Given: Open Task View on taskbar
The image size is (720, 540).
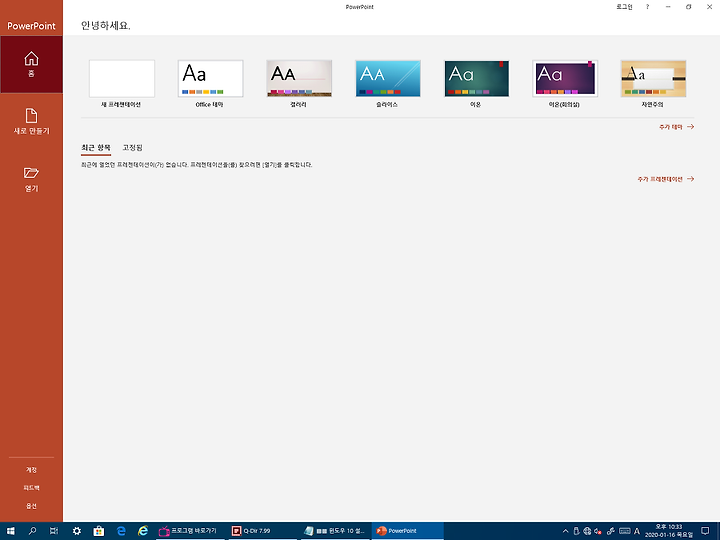Looking at the screenshot, I should tap(54, 531).
